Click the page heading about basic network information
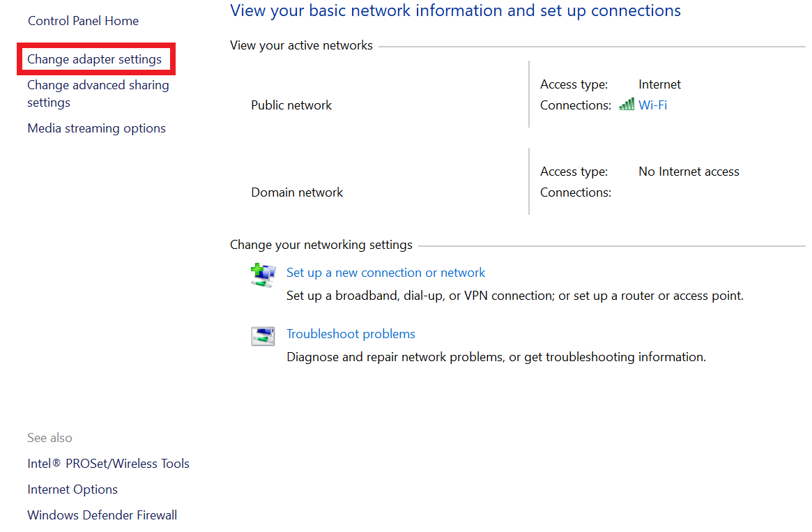The width and height of the screenshot is (812, 532). click(x=455, y=10)
